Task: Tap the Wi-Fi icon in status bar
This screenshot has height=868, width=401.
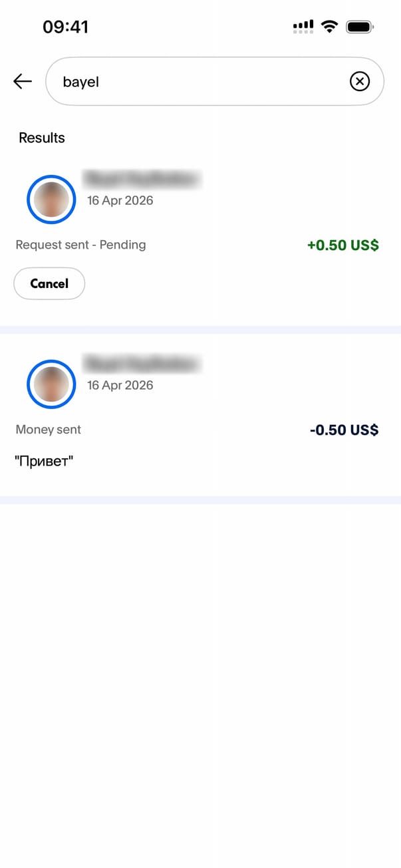Action: click(x=329, y=27)
